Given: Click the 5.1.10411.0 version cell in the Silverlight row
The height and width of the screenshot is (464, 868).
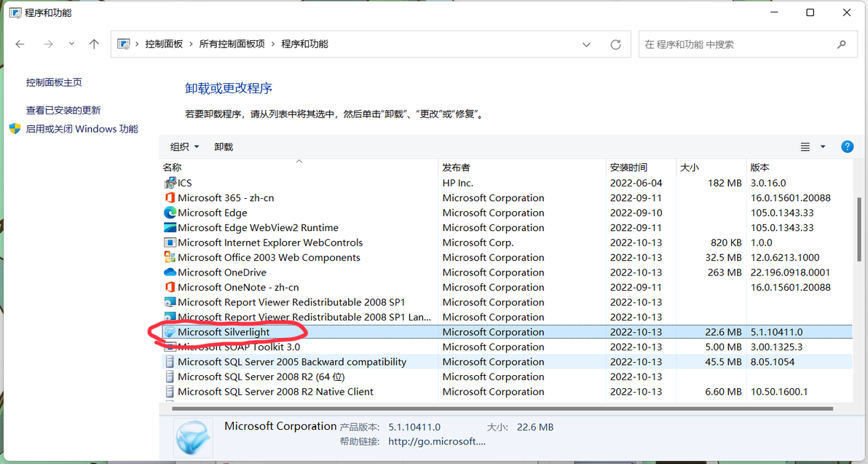Looking at the screenshot, I should click(x=776, y=331).
